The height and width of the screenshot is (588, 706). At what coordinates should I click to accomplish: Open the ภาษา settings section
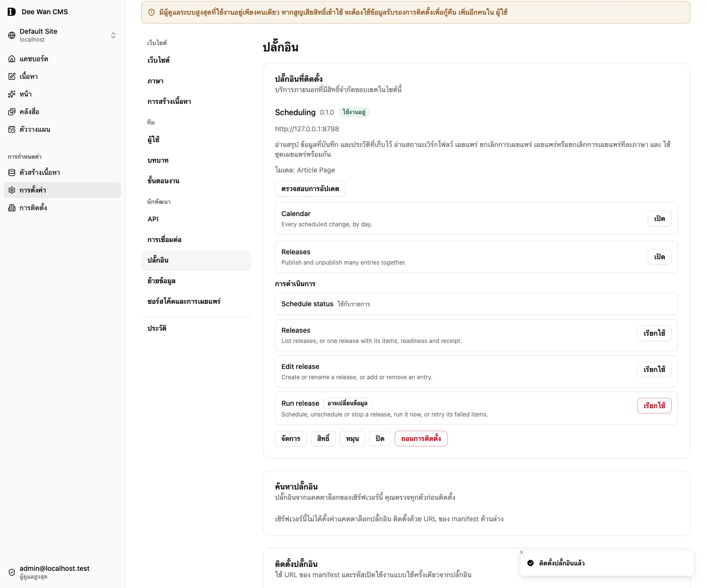(196, 81)
